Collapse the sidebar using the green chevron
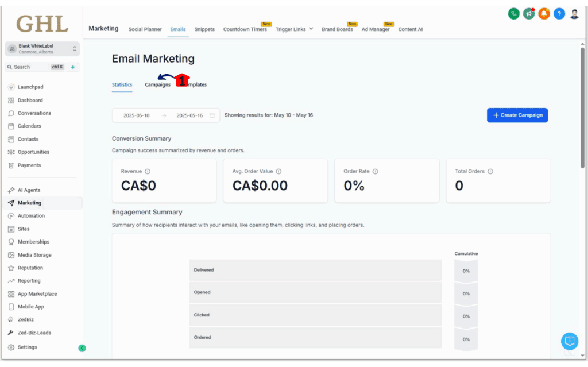 point(82,348)
